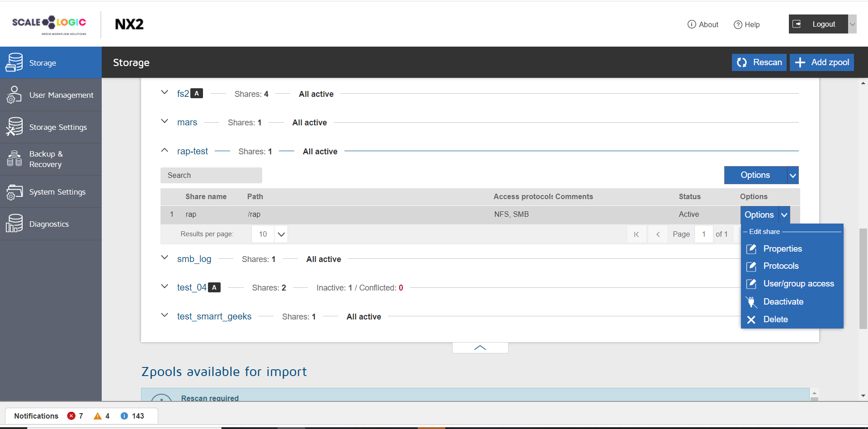Open the fs2 zpool link
Image resolution: width=868 pixels, height=429 pixels.
tap(183, 94)
